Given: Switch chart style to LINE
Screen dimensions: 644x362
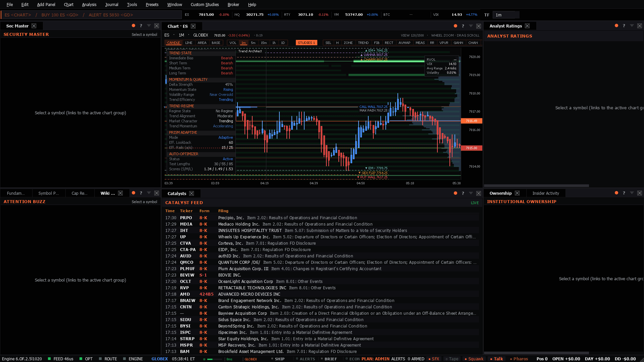Looking at the screenshot, I should pyautogui.click(x=189, y=43).
